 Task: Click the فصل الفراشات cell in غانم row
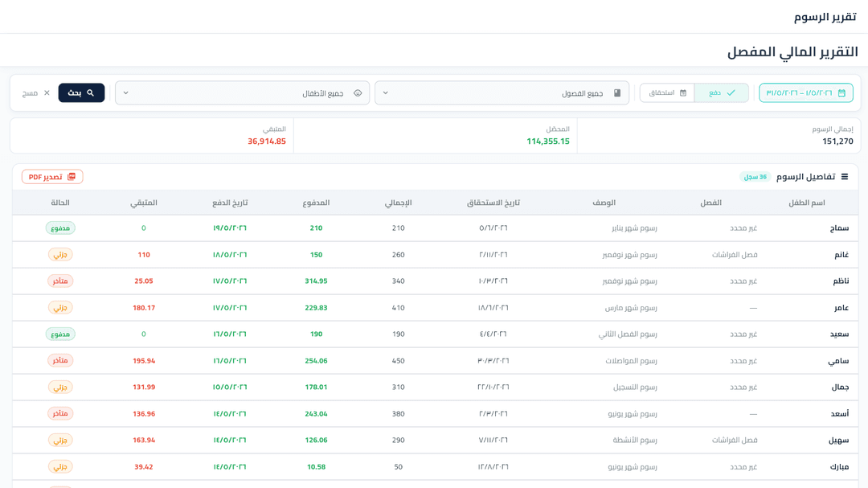[735, 255]
